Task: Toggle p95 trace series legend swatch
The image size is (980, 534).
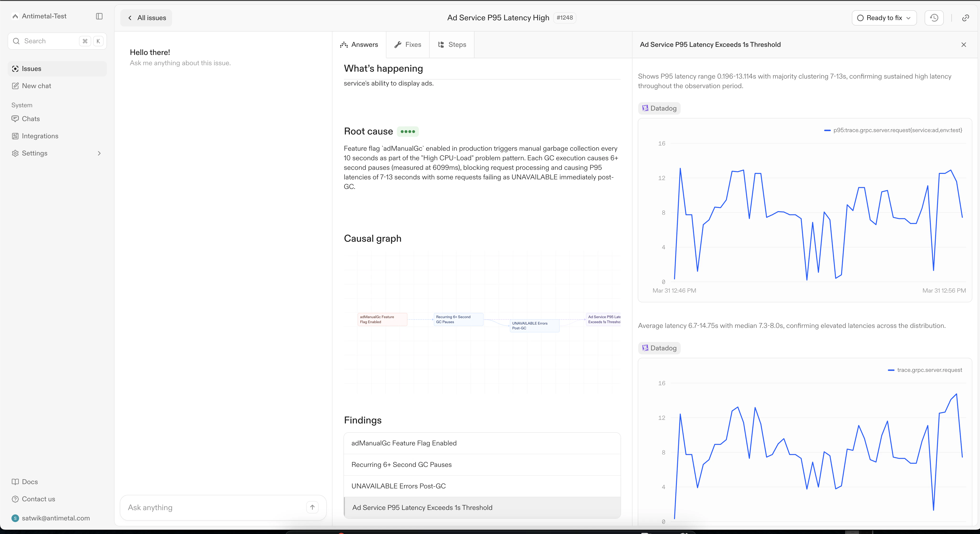Action: pos(827,130)
